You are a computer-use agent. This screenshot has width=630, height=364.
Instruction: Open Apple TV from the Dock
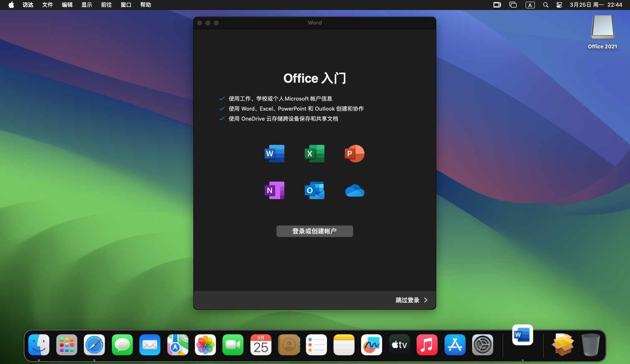[400, 345]
